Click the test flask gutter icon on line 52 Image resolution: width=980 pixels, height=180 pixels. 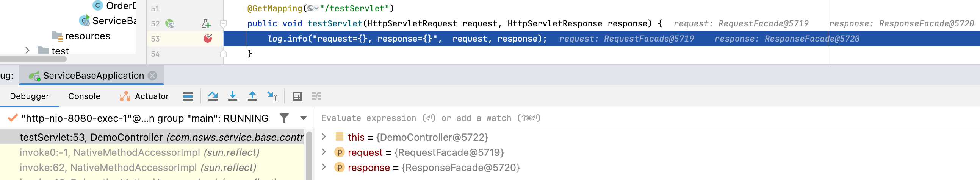tap(206, 24)
